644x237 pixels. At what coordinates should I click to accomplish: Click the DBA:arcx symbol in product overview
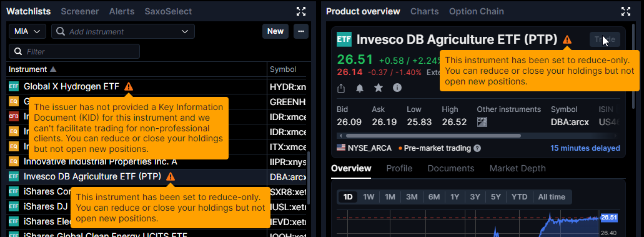[570, 122]
